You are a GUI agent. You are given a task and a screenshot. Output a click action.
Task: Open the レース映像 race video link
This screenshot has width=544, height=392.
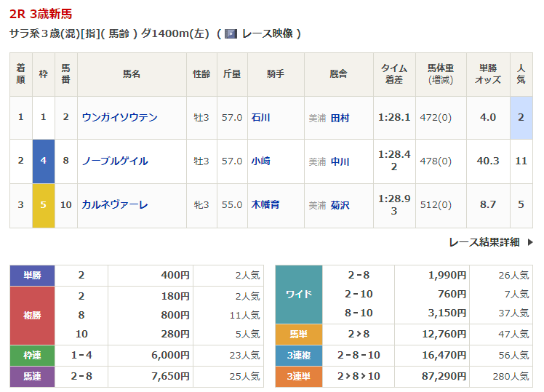click(x=266, y=33)
